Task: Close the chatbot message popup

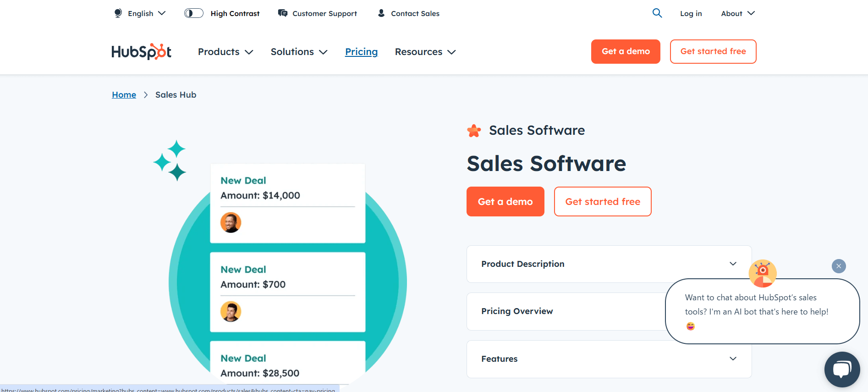Action: click(x=839, y=266)
